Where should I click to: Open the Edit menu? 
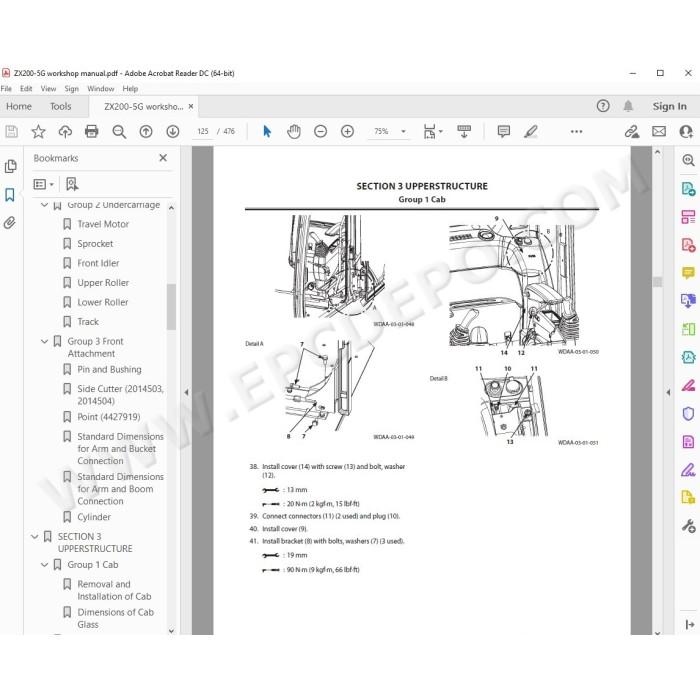click(26, 89)
